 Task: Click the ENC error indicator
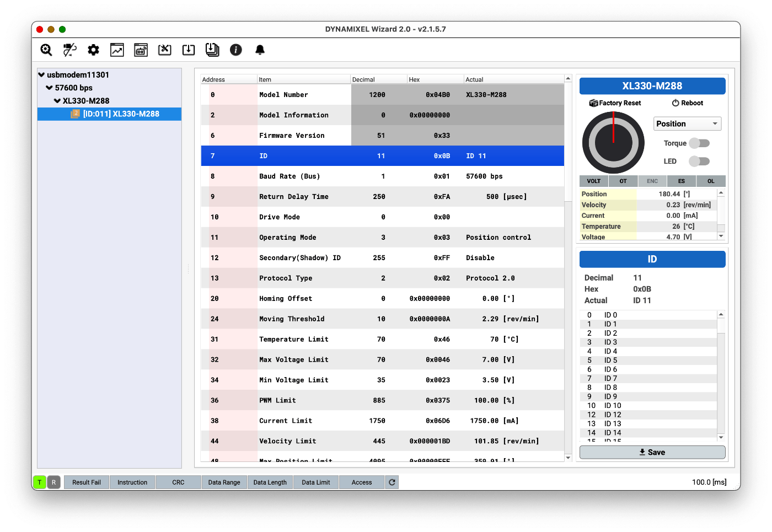click(x=652, y=181)
